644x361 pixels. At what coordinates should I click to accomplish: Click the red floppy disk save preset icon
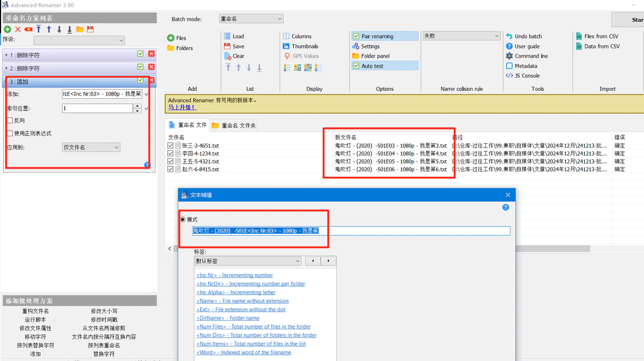[90, 29]
